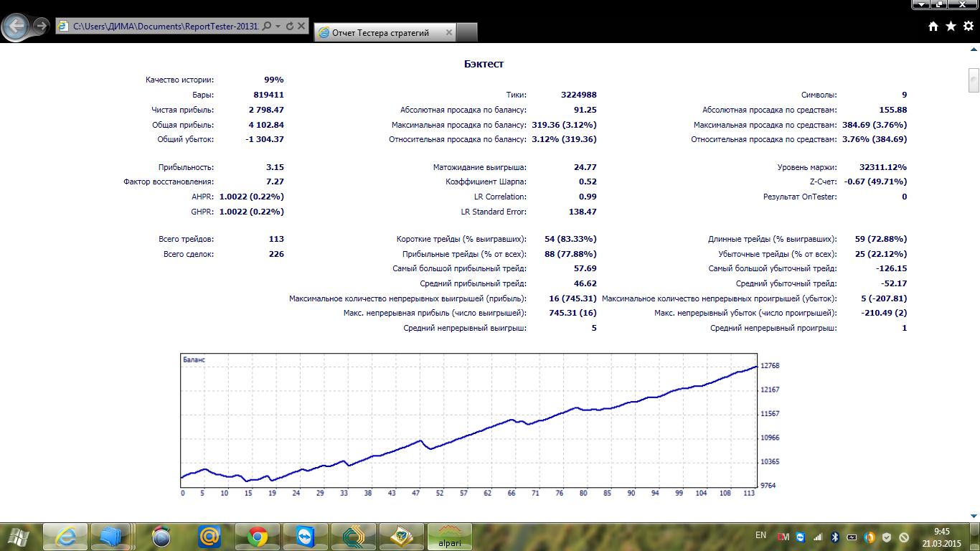Viewport: 980px width, 551px height.
Task: Open a new blank tab
Action: [467, 32]
